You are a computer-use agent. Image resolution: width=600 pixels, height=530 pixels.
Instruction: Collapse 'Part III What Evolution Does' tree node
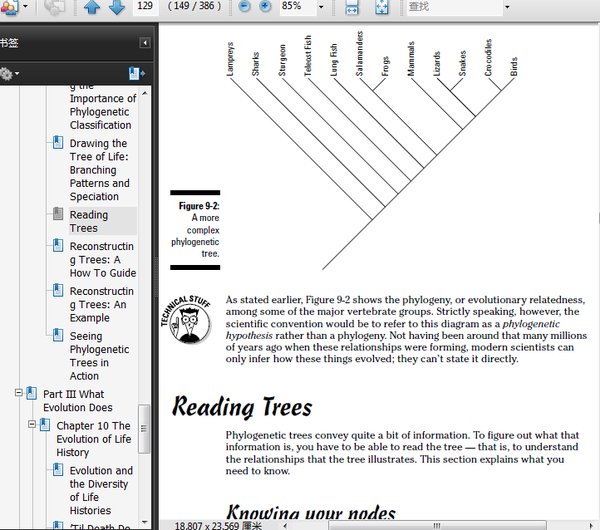coord(18,393)
